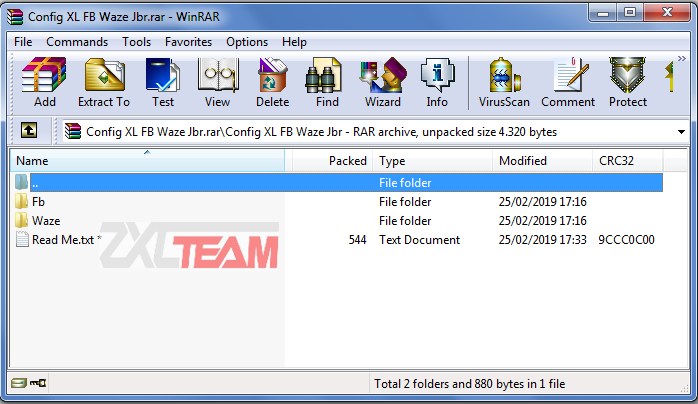The width and height of the screenshot is (698, 404).
Task: Open the Extract To tool
Action: (104, 82)
